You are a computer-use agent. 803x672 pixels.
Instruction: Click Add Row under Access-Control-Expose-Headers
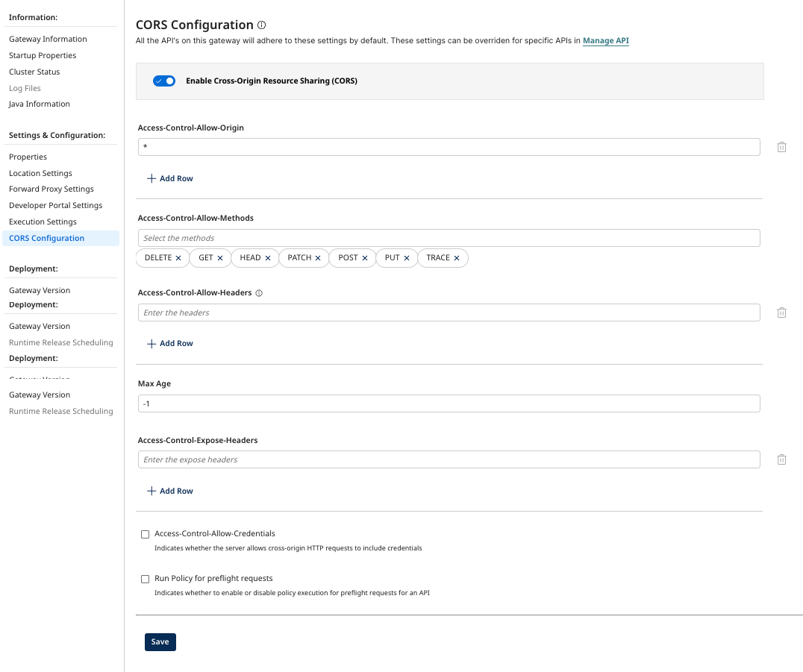tap(170, 490)
